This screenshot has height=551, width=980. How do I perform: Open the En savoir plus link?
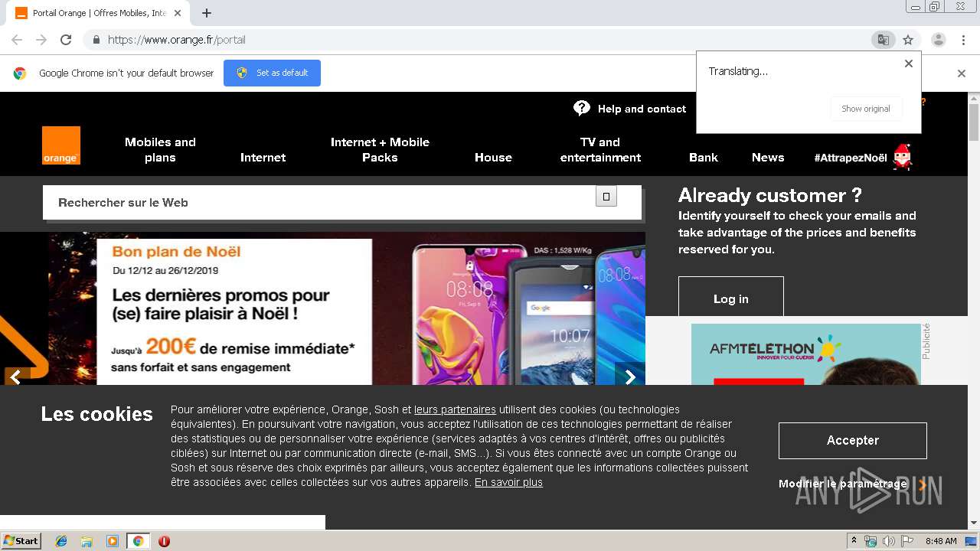tap(508, 482)
